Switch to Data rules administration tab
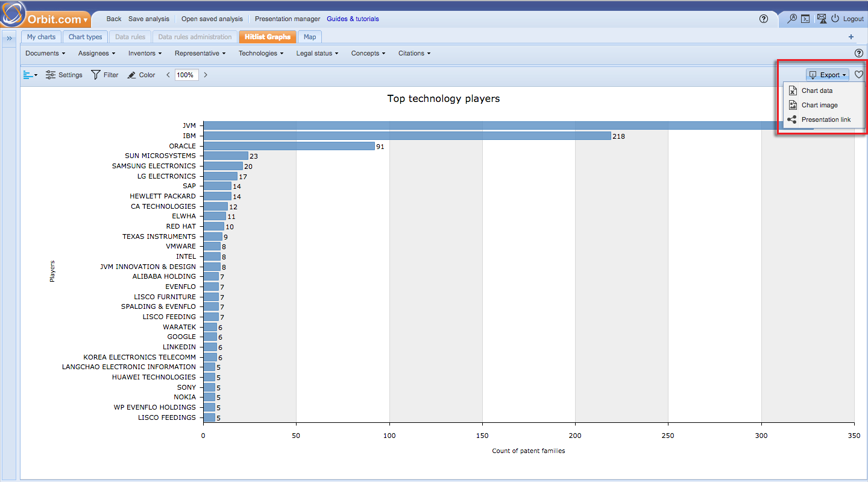Screen dimensions: 868x482 195,37
